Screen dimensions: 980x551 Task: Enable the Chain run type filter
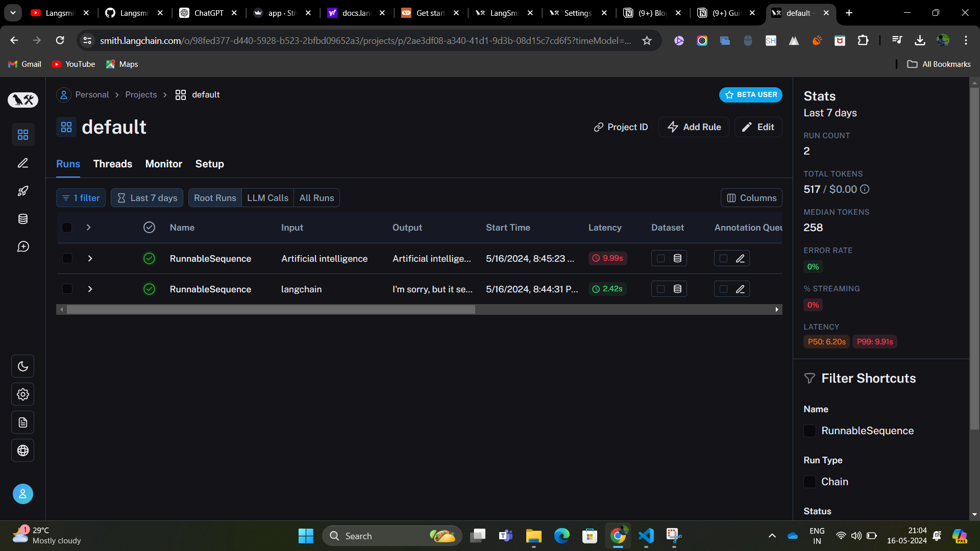tap(810, 482)
